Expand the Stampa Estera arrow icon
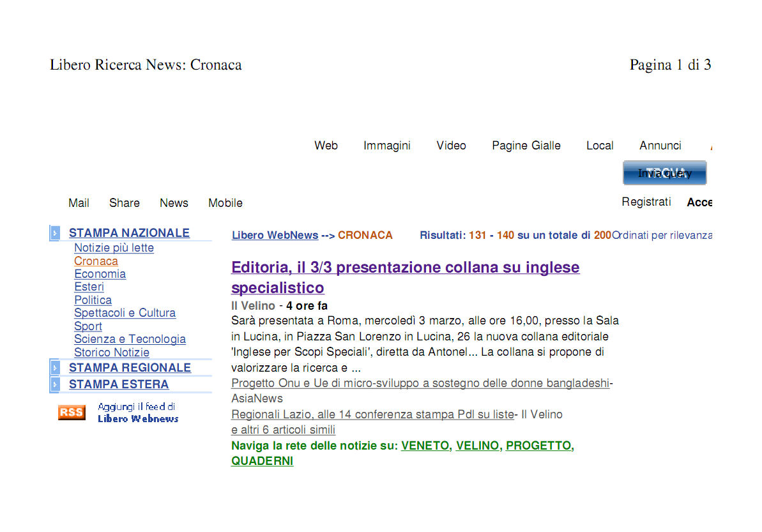 [55, 384]
